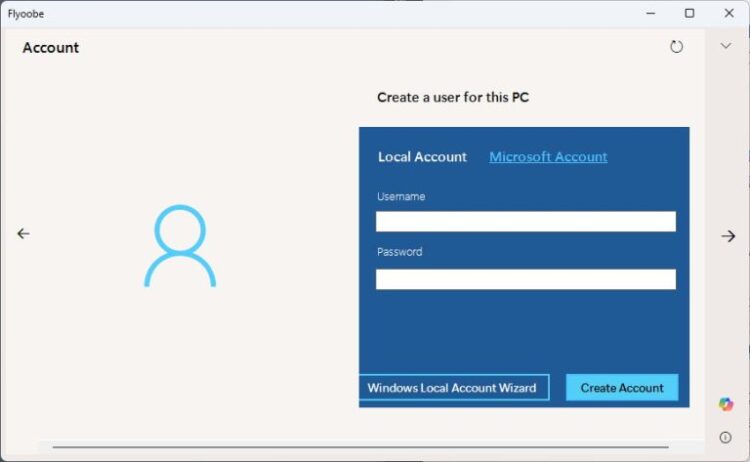Open the Copilot icon in the sidebar
The image size is (750, 462).
726,404
